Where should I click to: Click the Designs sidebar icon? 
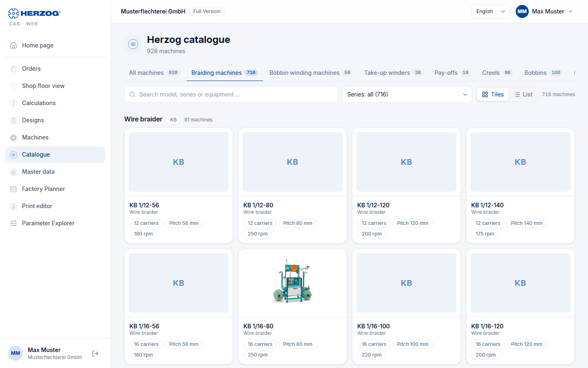13,120
